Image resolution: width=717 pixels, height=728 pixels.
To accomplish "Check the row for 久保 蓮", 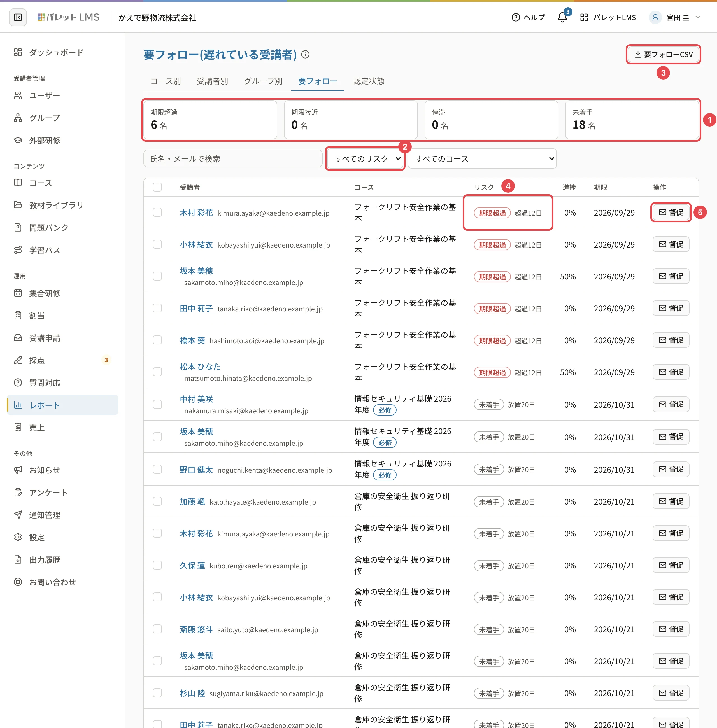I will point(157,565).
